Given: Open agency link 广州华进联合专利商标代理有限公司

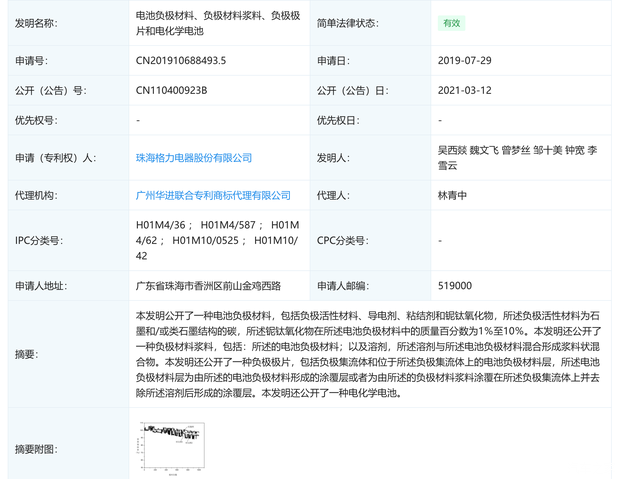Looking at the screenshot, I should point(213,196).
